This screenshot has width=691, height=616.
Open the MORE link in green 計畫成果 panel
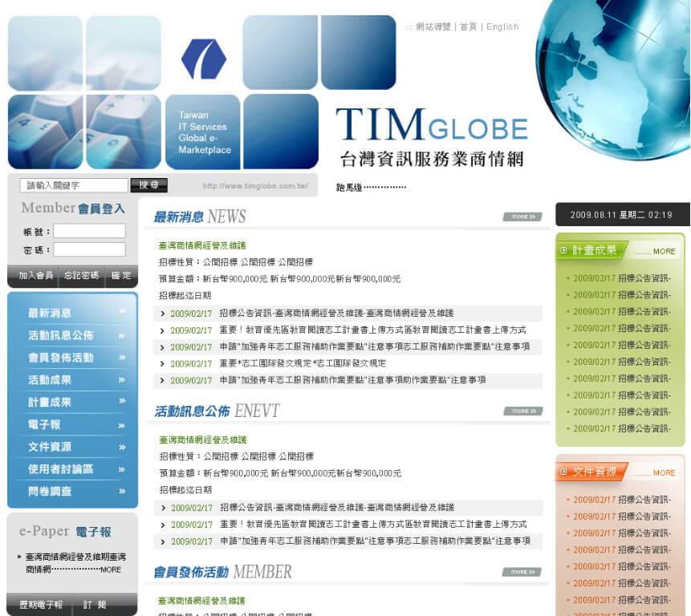click(664, 251)
